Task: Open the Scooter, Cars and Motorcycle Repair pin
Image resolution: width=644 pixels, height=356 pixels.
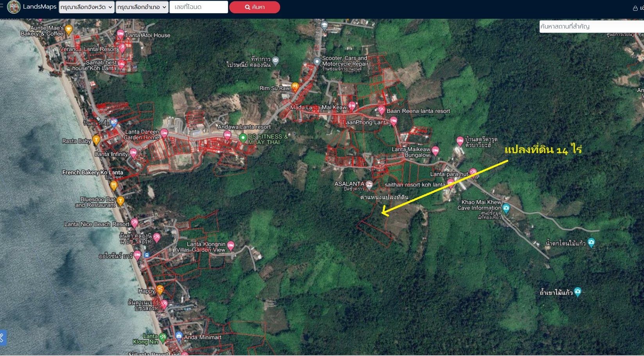Action: pos(317,61)
